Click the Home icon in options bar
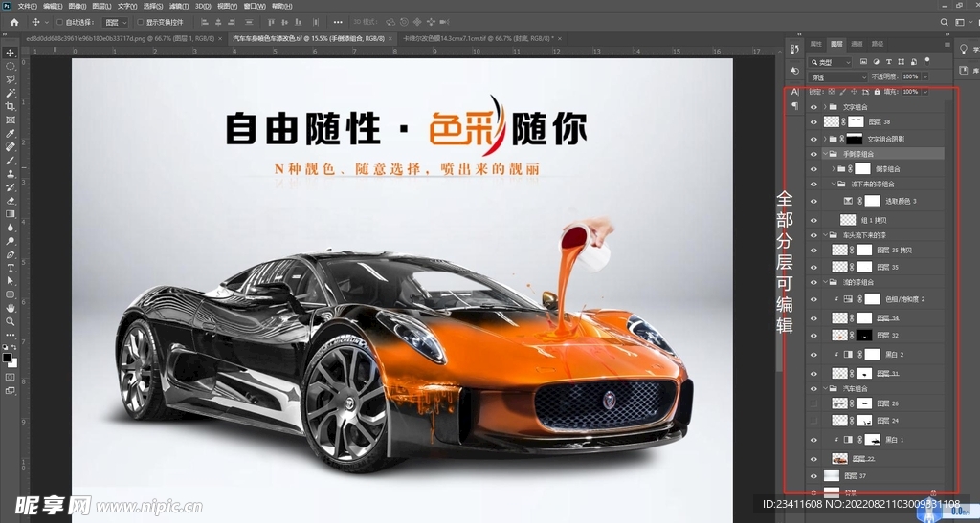 coord(14,22)
